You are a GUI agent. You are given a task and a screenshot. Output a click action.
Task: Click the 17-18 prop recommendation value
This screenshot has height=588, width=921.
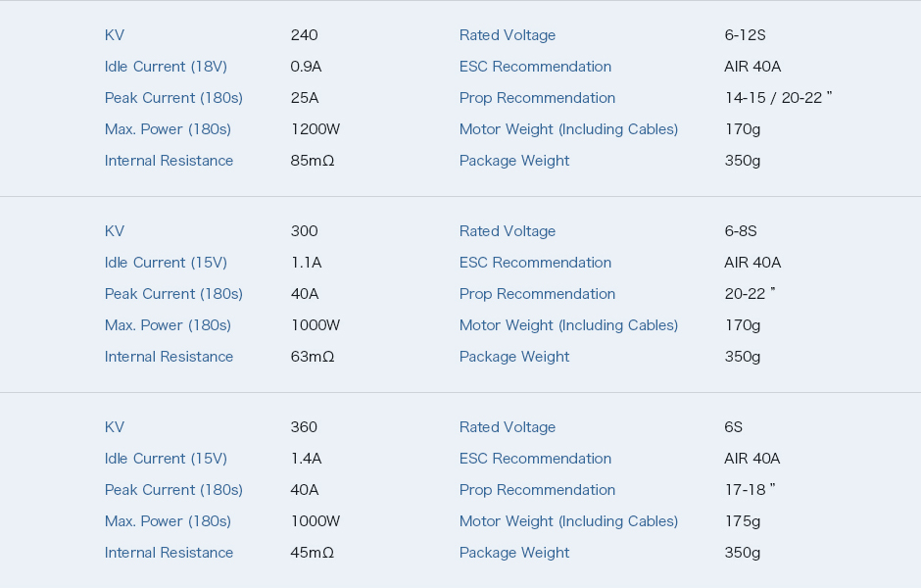(x=751, y=490)
